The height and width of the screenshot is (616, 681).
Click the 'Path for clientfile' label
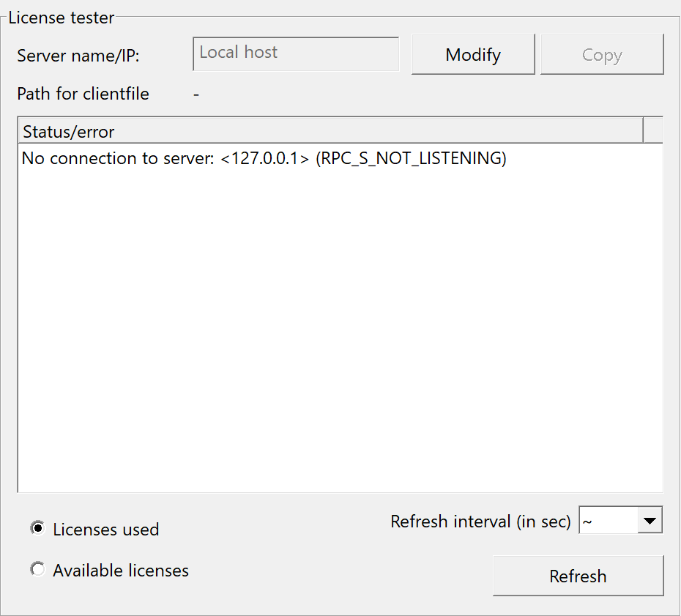tap(83, 94)
